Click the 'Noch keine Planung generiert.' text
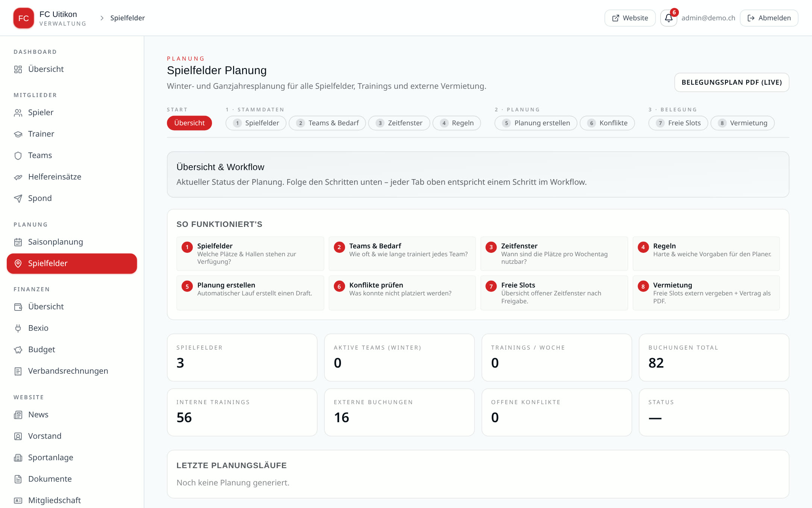 point(233,483)
